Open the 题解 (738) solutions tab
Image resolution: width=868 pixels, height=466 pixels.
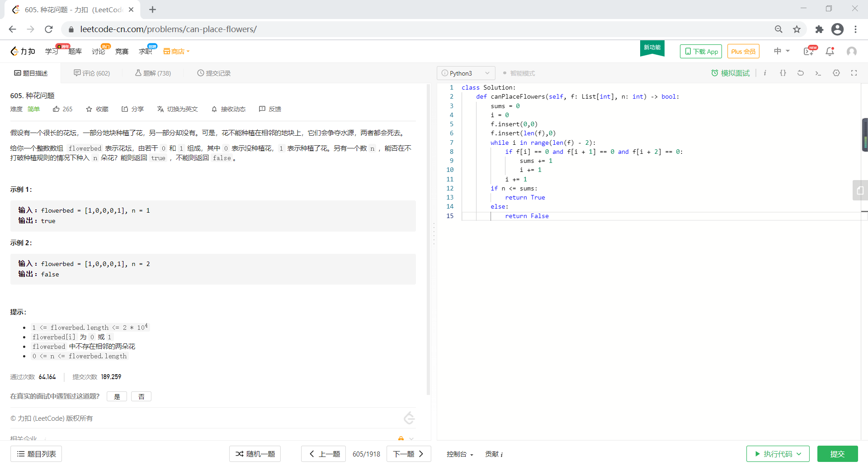pyautogui.click(x=153, y=73)
